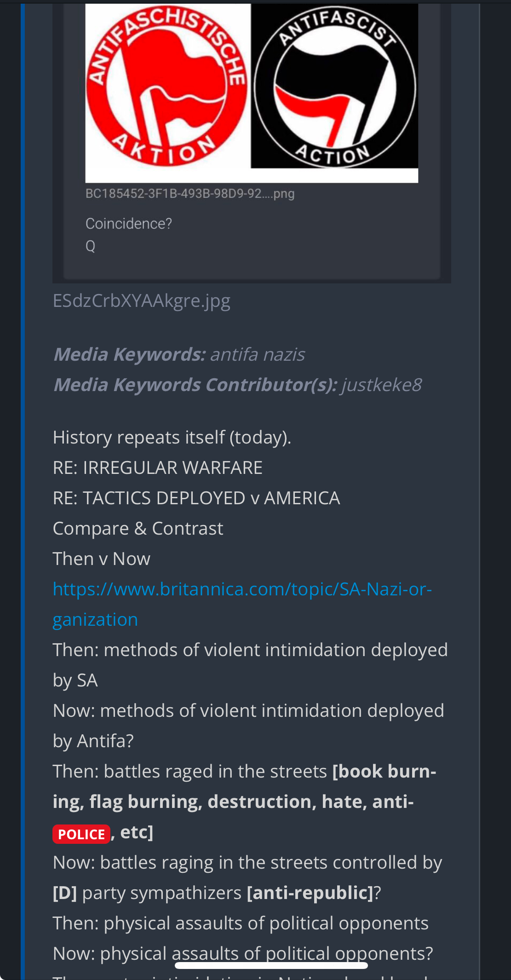Tap the 'Compare & Contrast' line
Screen dimensions: 511x980
tap(138, 529)
